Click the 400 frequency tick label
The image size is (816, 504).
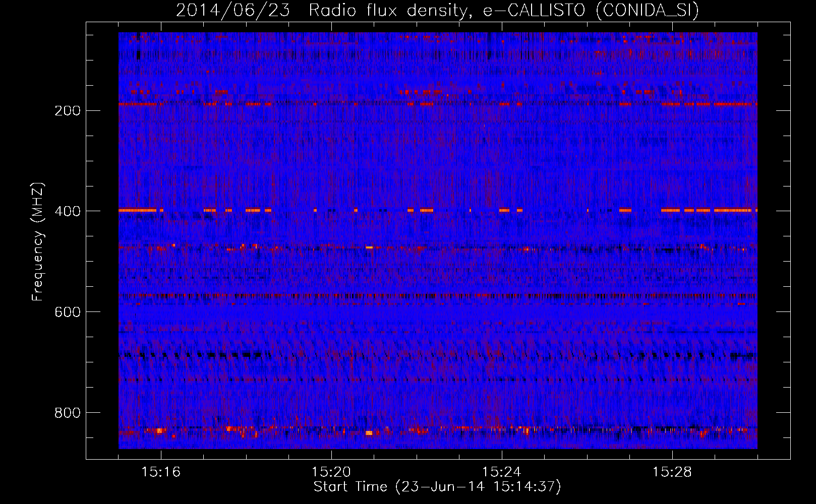pos(67,211)
